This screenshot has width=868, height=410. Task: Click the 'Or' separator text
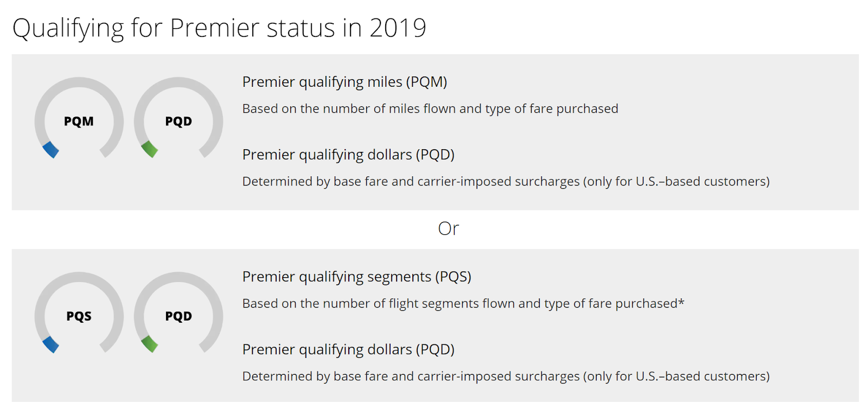click(449, 228)
